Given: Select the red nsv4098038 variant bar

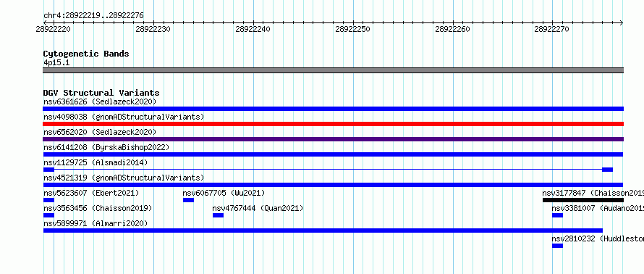Looking at the screenshot, I should [333, 124].
